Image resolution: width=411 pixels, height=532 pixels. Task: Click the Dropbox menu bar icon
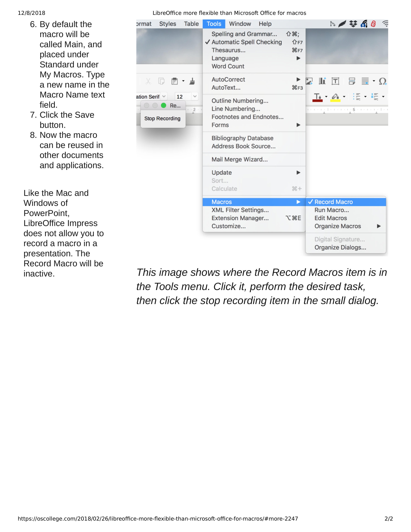pos(353,24)
